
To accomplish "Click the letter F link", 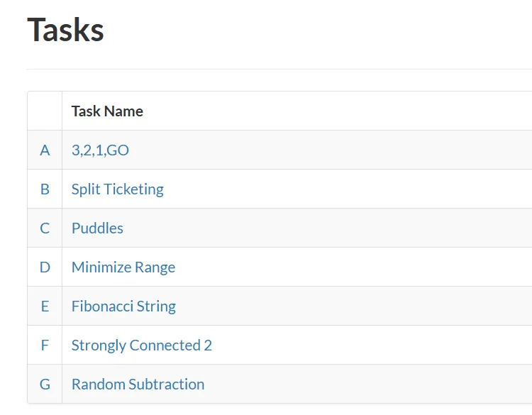I will 45,345.
